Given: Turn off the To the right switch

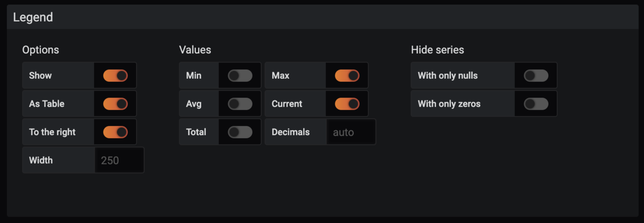Looking at the screenshot, I should [x=115, y=132].
